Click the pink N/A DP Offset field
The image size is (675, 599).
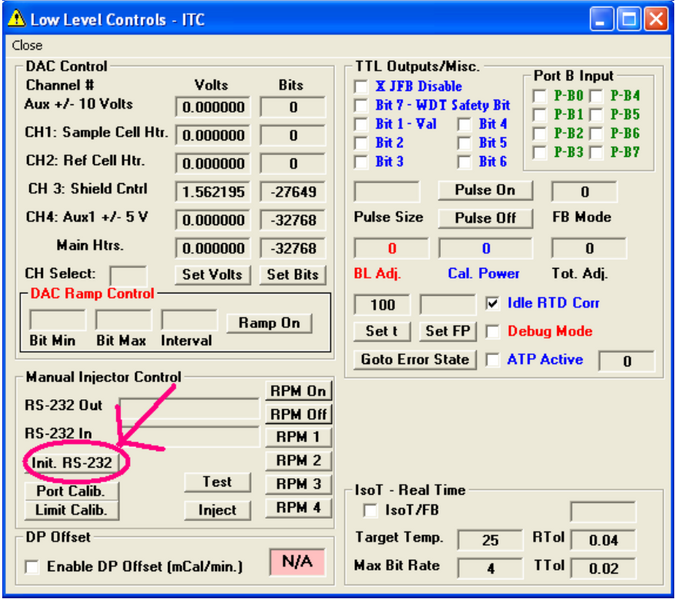pos(297,562)
